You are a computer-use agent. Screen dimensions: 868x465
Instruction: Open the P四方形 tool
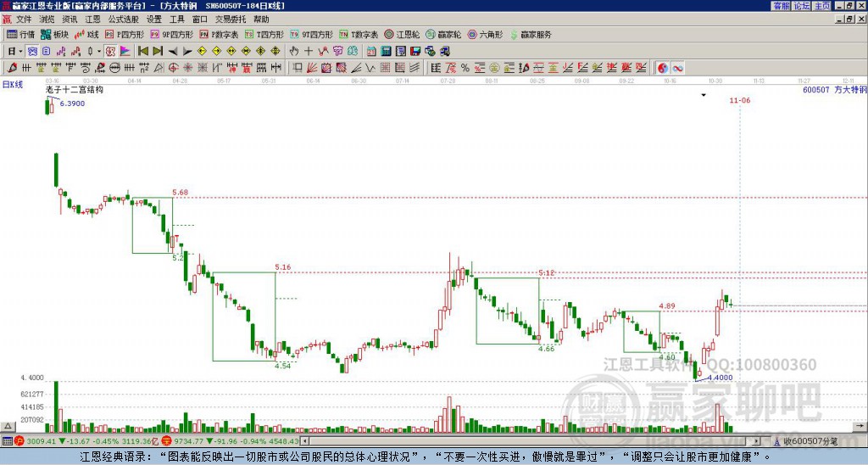coord(125,34)
